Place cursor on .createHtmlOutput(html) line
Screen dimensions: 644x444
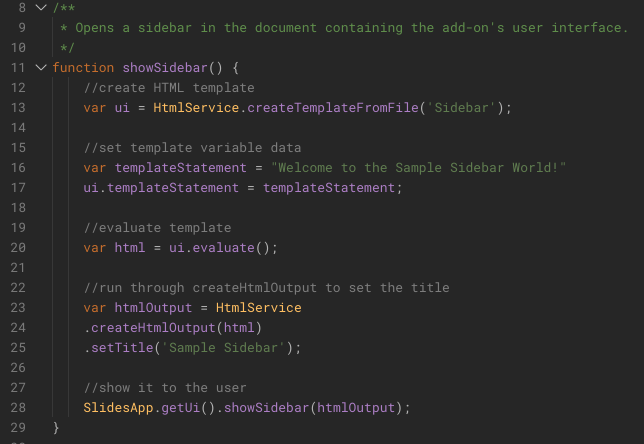pos(172,328)
